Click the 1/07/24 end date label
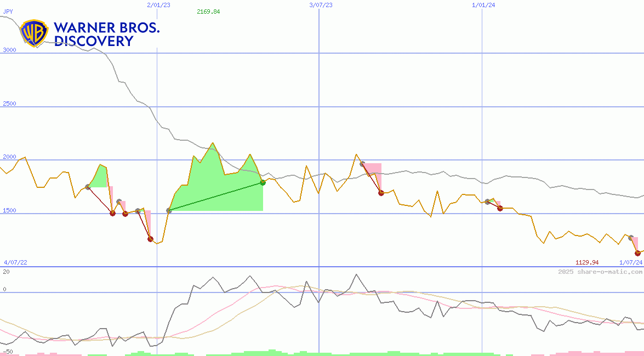Image resolution: width=644 pixels, height=356 pixels. tap(631, 262)
